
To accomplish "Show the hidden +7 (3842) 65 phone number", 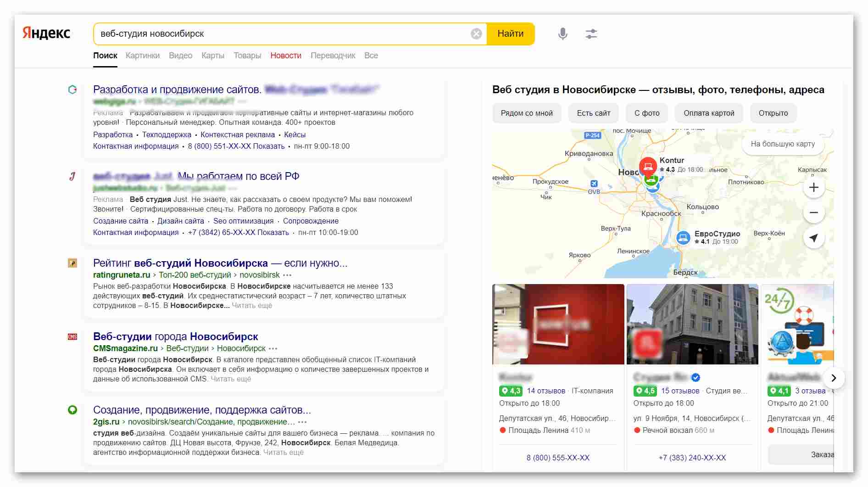I will 239,232.
